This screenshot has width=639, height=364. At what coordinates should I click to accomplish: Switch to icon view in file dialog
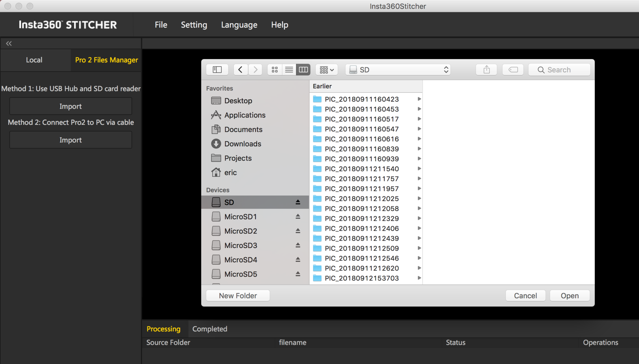click(275, 70)
